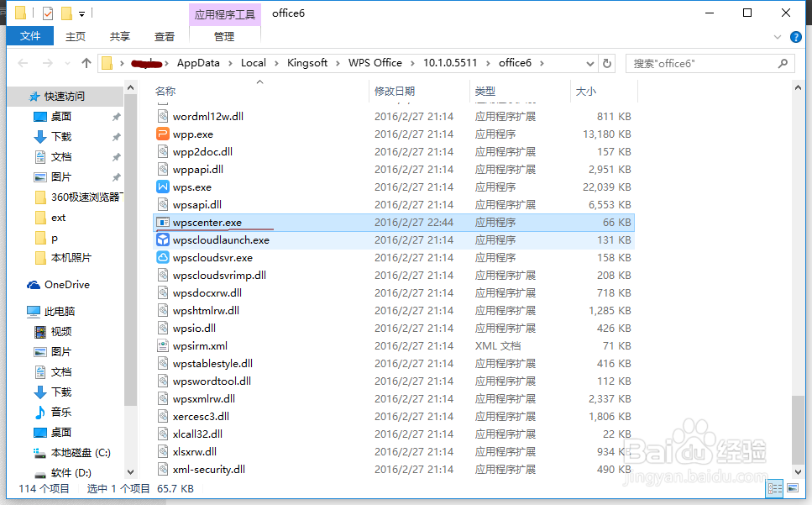
Task: Expand the quick access toolbar customization dropdown
Action: (81, 13)
